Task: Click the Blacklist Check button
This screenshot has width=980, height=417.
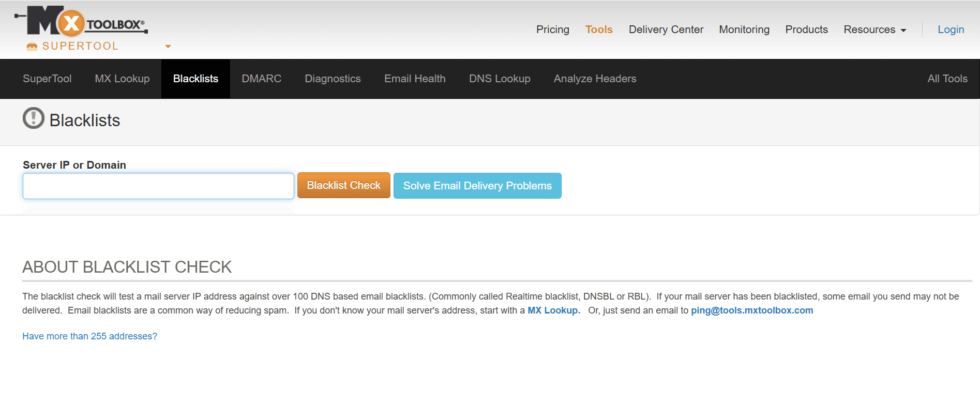Action: tap(343, 185)
